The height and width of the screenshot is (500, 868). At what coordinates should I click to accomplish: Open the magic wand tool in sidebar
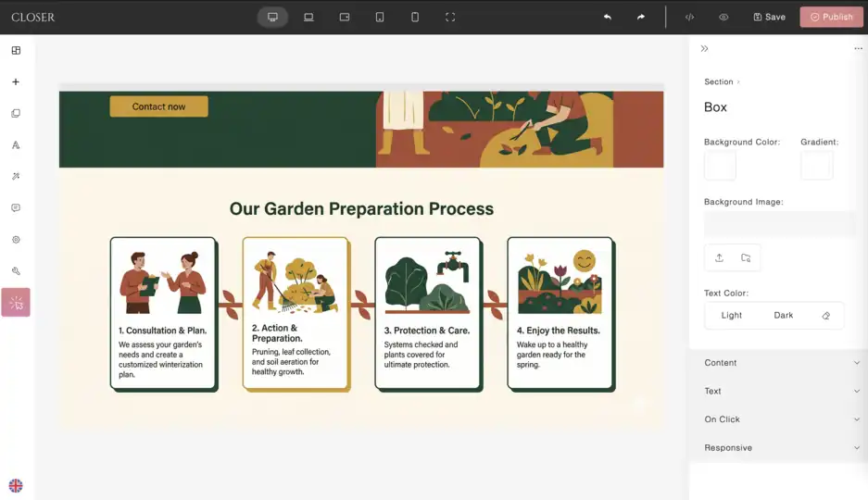point(16,177)
